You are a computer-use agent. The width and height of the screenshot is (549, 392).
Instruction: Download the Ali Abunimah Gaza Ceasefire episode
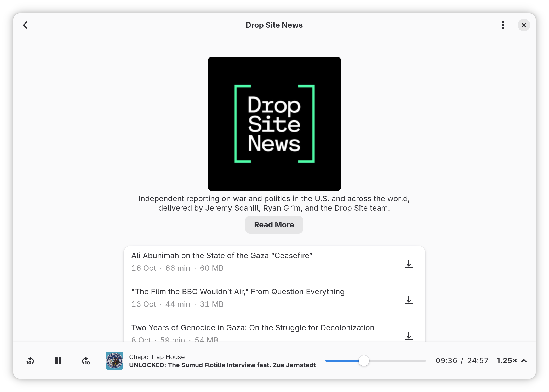pos(409,264)
